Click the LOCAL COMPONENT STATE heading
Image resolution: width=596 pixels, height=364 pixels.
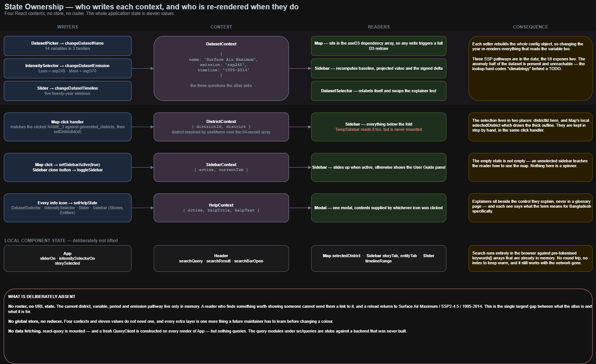(x=61, y=241)
